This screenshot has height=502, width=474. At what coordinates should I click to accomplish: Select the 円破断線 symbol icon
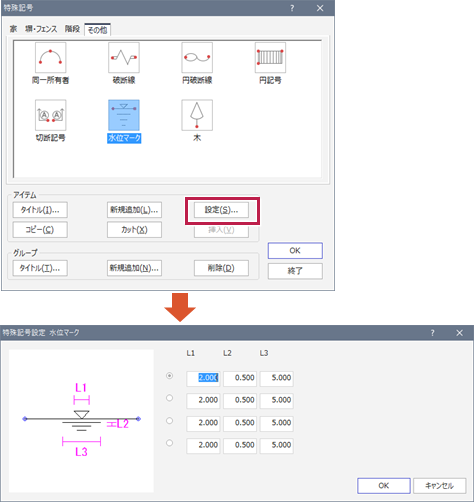197,57
